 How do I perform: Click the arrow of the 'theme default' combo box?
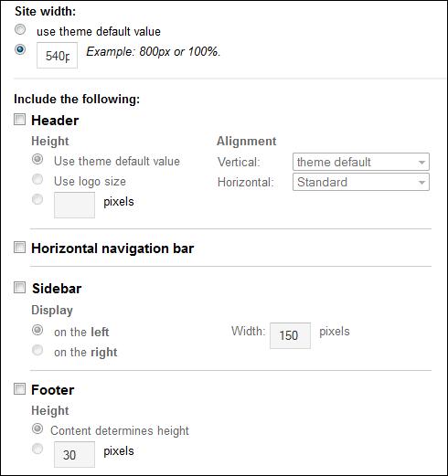(421, 163)
